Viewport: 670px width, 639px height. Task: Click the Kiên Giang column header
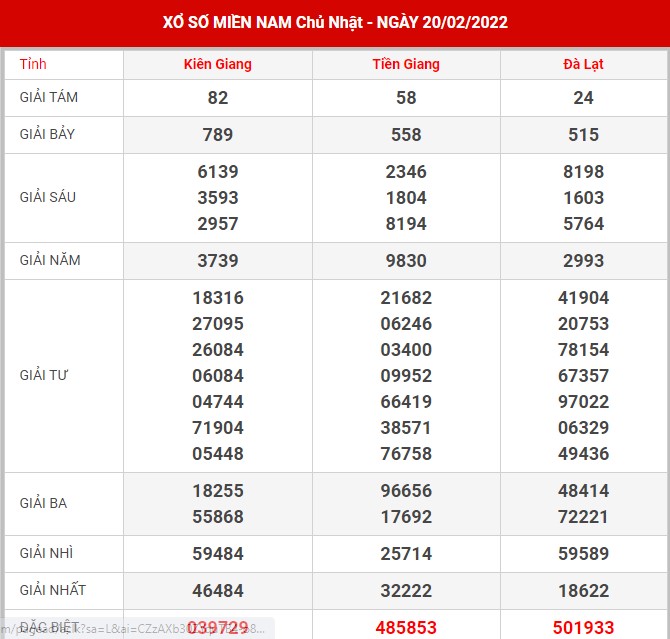click(x=218, y=64)
